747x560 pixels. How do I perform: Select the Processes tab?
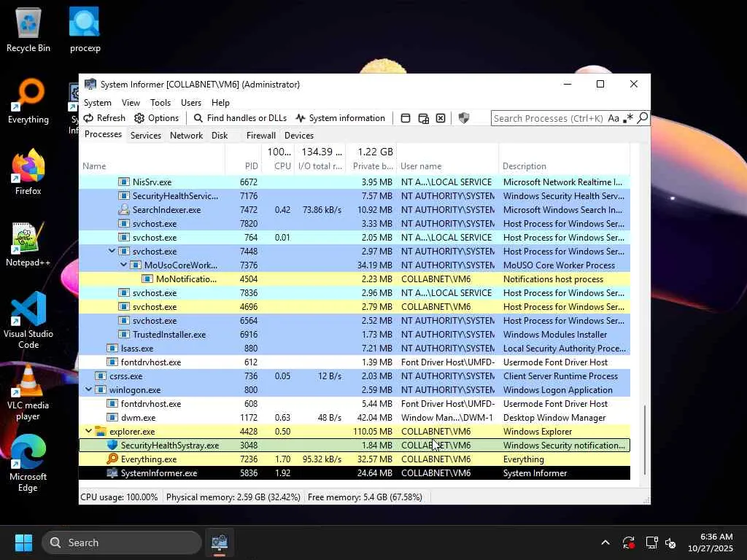tap(103, 134)
